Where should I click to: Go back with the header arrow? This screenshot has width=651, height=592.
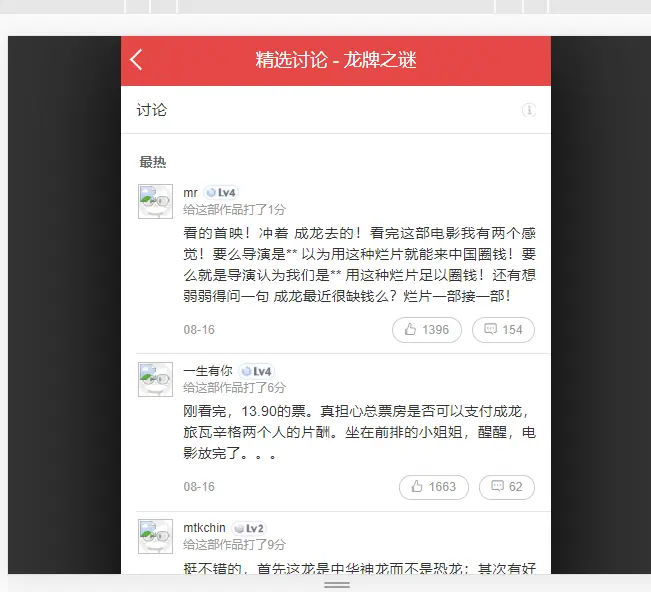[136, 60]
